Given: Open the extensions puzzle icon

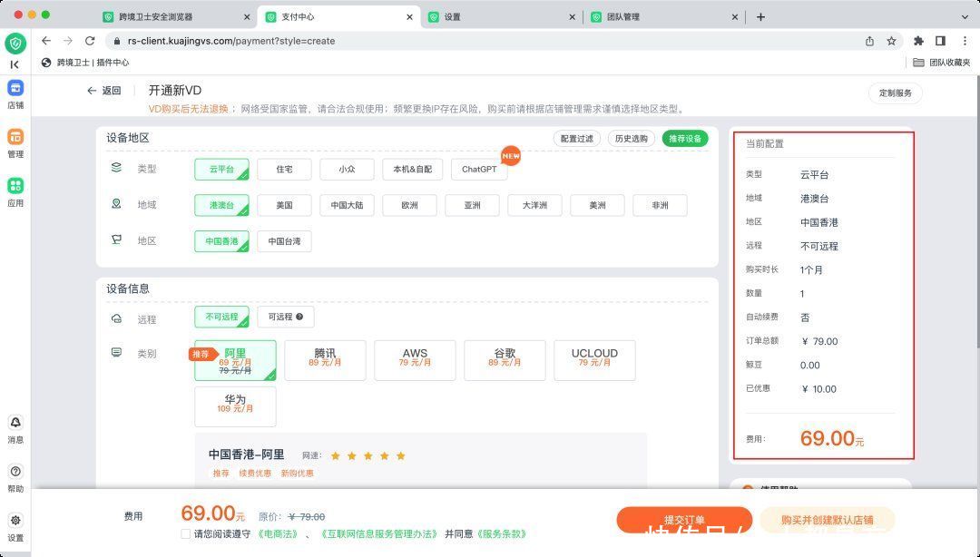Looking at the screenshot, I should (918, 41).
